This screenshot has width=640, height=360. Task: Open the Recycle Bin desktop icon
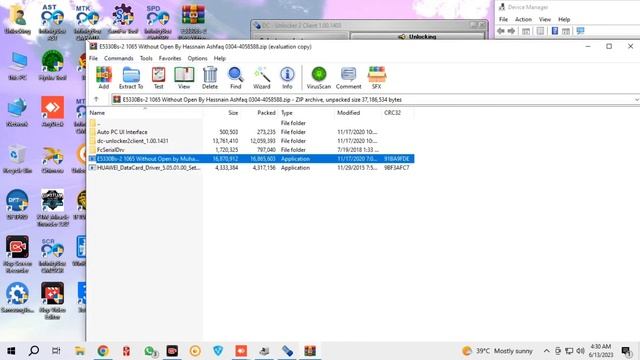click(x=17, y=160)
